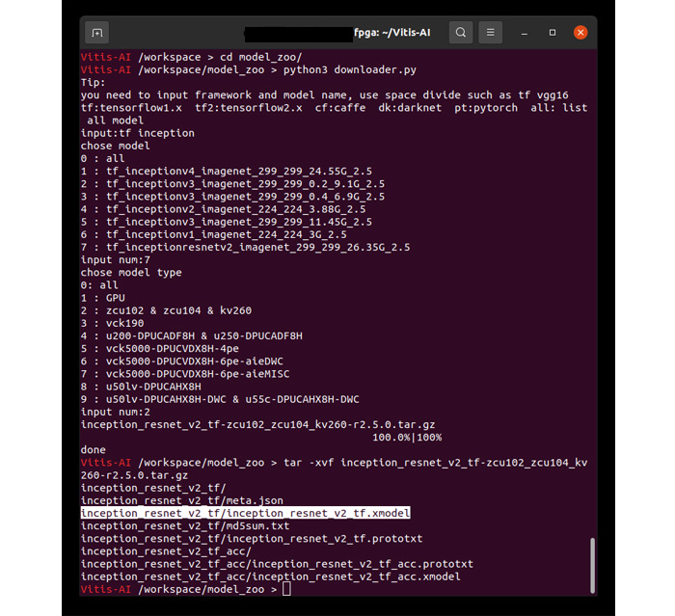Click 'u50lv-DPUCAHX8H-DWC & u55c-DPUCAHX8H-DWC' line
Screen dimensions: 675x616
point(232,399)
